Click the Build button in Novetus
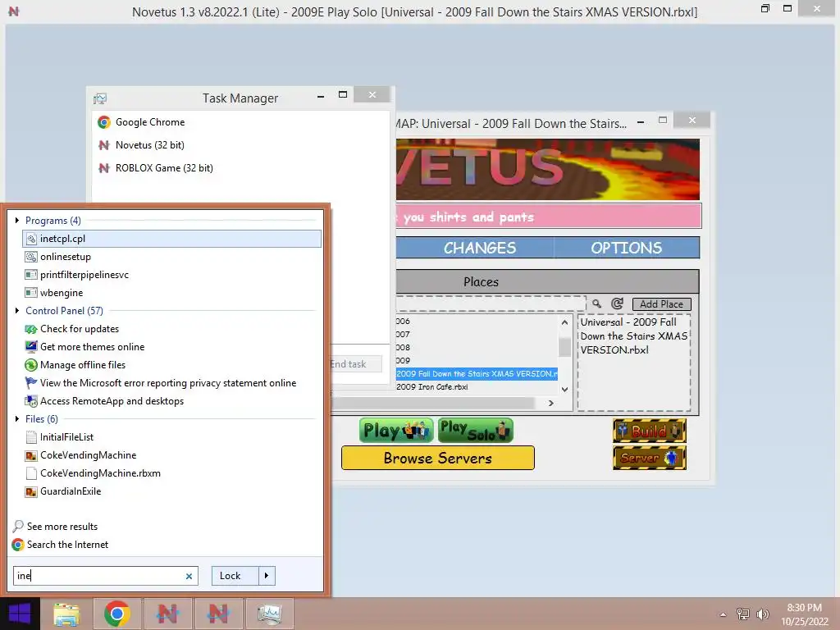This screenshot has width=840, height=630. [x=650, y=431]
